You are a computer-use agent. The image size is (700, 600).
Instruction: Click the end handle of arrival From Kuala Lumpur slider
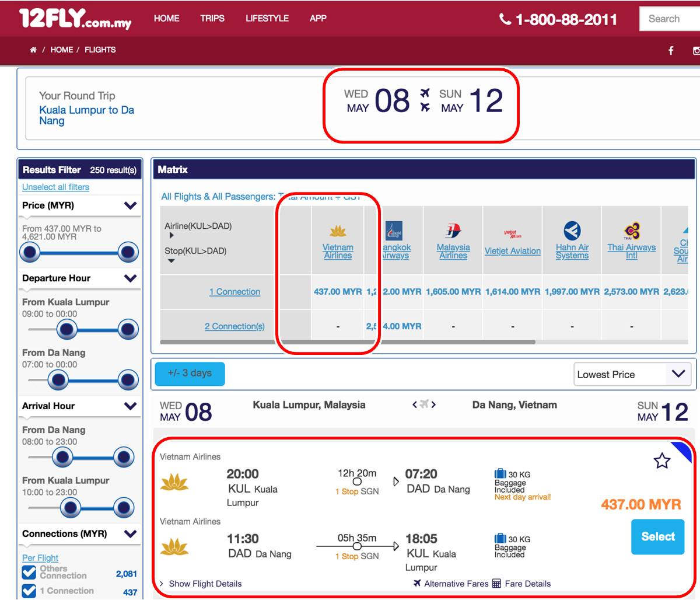123,508
